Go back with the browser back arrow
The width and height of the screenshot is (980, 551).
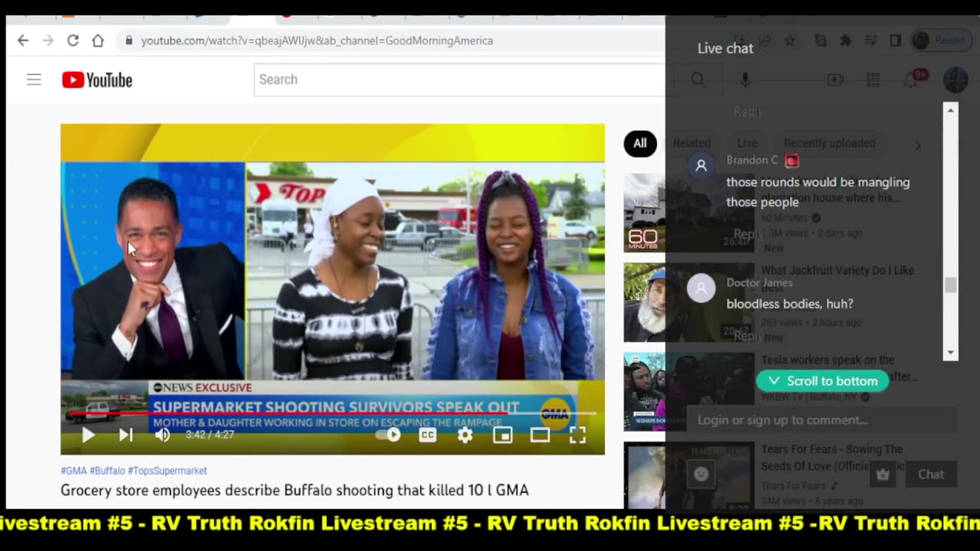point(23,41)
